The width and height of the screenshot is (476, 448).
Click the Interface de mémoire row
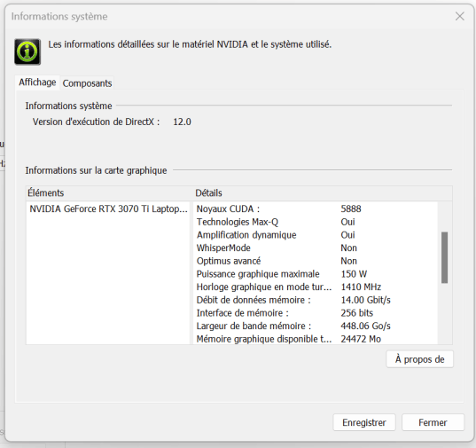(316, 313)
